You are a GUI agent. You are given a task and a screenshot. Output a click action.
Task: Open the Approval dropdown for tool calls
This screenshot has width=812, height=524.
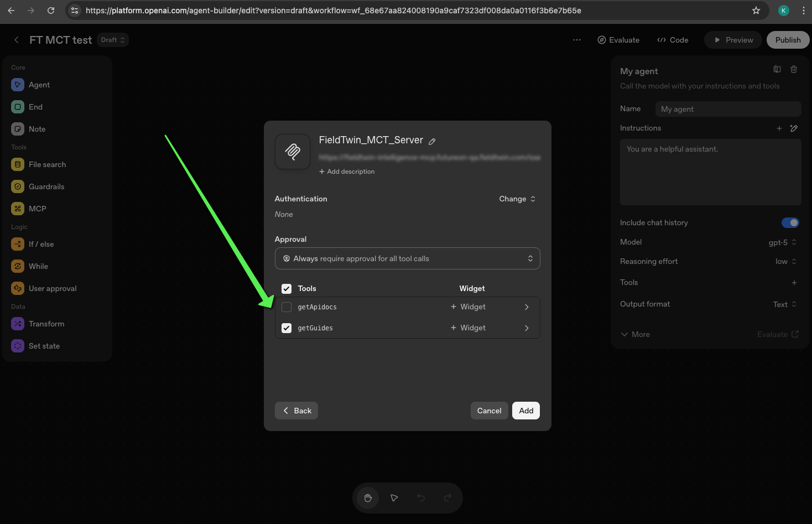pyautogui.click(x=407, y=258)
